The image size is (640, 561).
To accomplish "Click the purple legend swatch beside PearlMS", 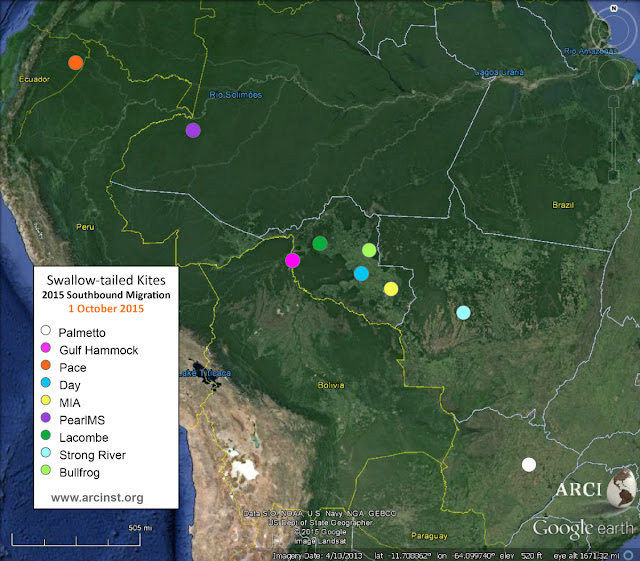I will [x=46, y=417].
